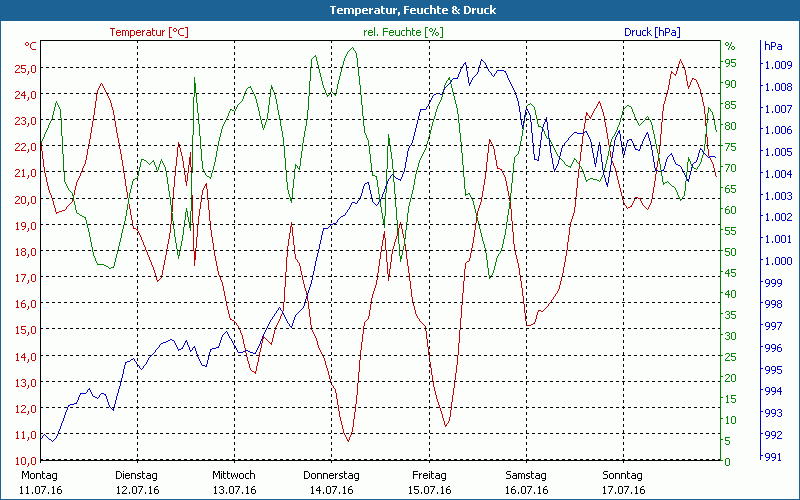Image resolution: width=800 pixels, height=500 pixels.
Task: Click the '25,0' temperature axis tick
Action: point(26,69)
